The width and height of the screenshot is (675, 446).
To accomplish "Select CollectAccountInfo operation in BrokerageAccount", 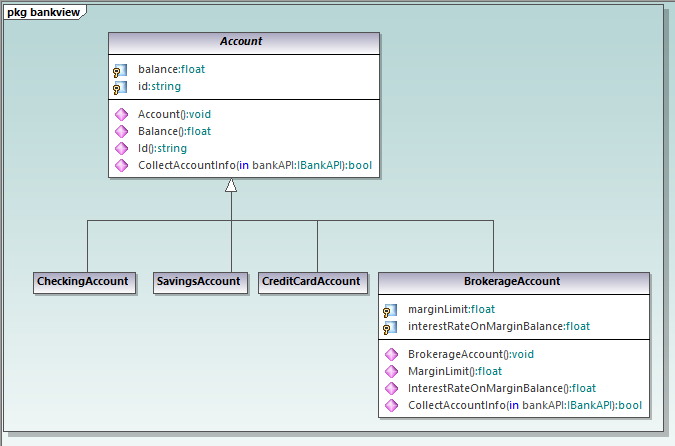I will [525, 405].
